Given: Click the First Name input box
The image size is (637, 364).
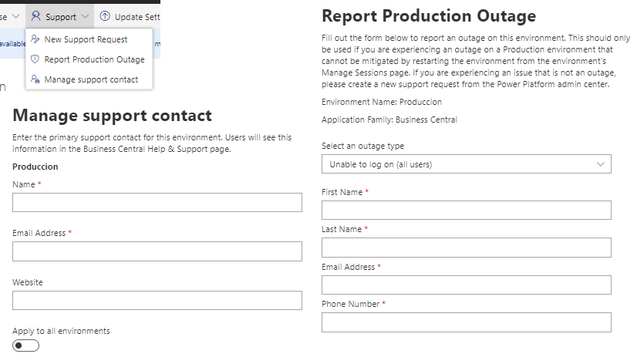Looking at the screenshot, I should [466, 211].
